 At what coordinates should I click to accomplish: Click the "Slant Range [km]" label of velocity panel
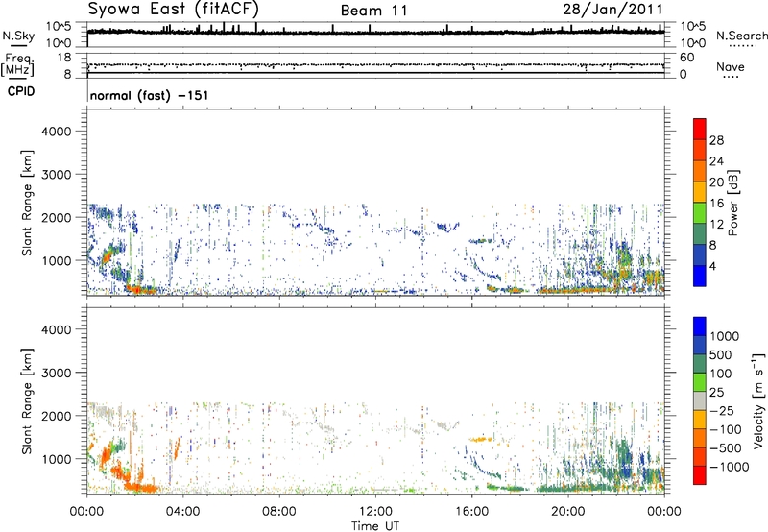point(27,400)
